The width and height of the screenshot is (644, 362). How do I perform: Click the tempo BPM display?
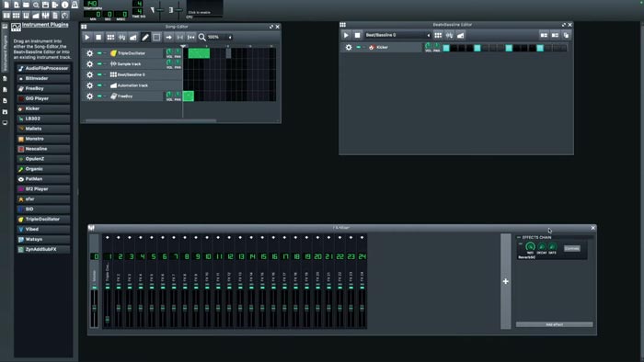tap(90, 4)
